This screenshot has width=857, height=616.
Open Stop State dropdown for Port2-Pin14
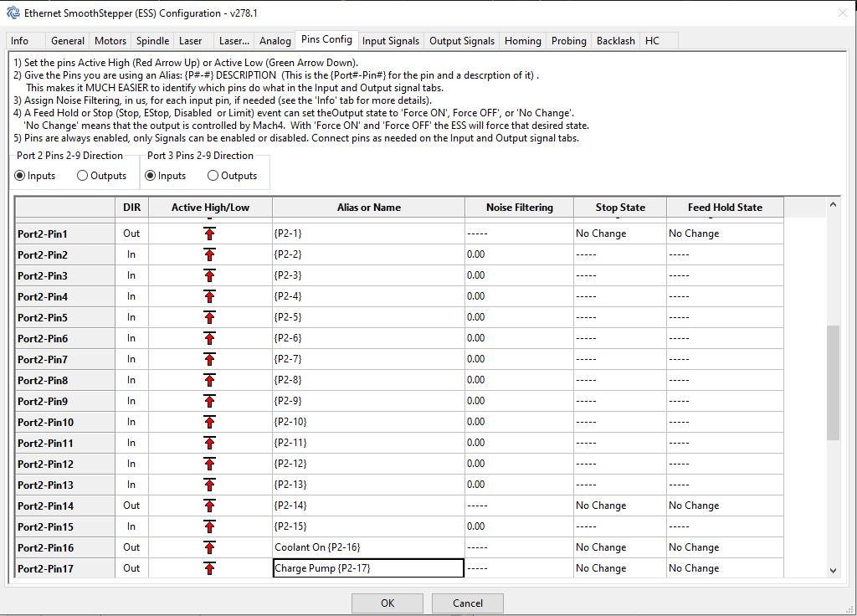click(620, 506)
